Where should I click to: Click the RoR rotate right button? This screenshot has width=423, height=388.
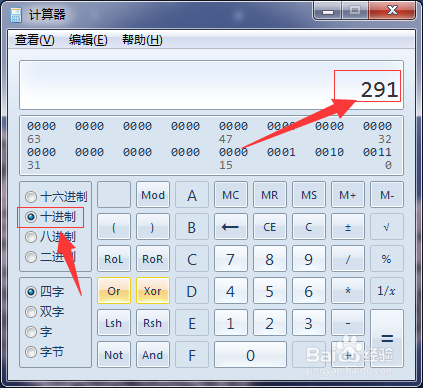click(153, 259)
